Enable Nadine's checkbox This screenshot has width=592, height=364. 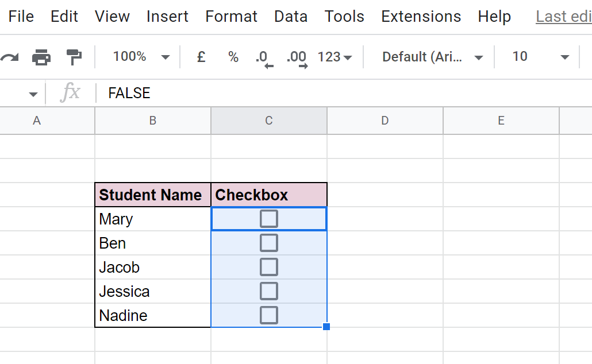pyautogui.click(x=268, y=315)
